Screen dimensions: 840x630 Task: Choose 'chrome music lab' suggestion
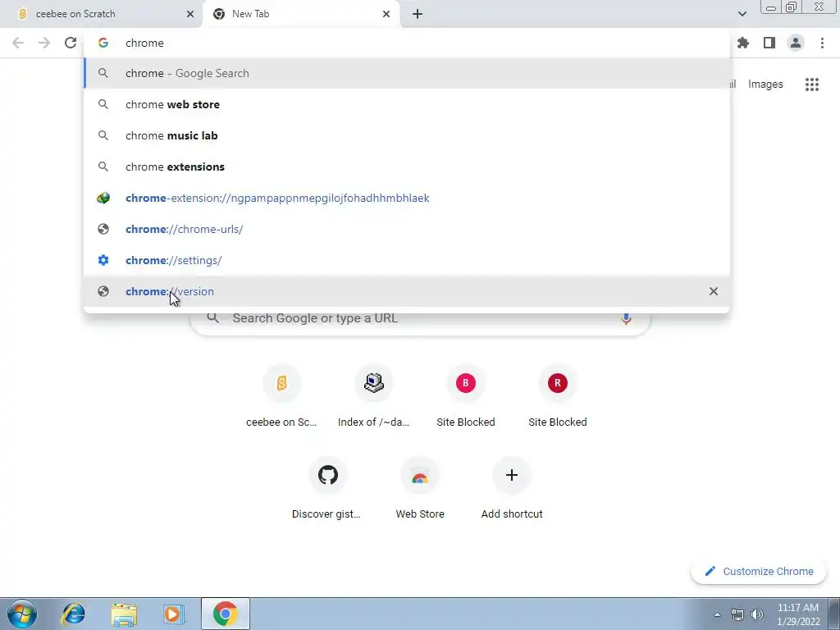click(407, 135)
